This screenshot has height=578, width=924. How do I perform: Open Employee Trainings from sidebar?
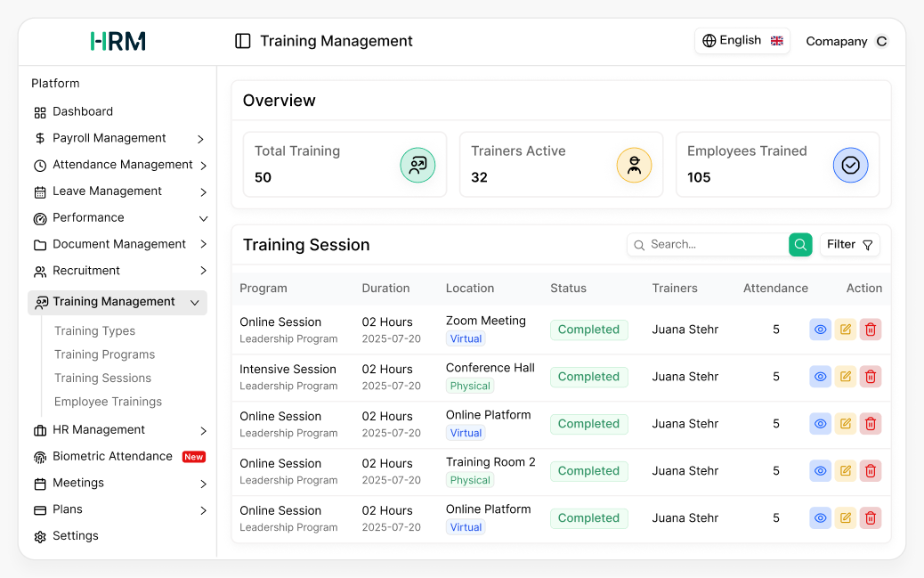point(109,402)
